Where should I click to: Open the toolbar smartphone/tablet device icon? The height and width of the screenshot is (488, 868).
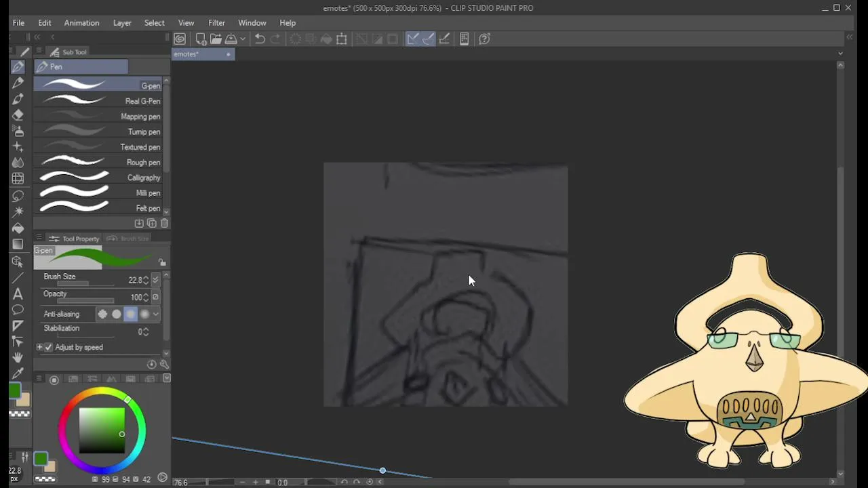point(464,39)
